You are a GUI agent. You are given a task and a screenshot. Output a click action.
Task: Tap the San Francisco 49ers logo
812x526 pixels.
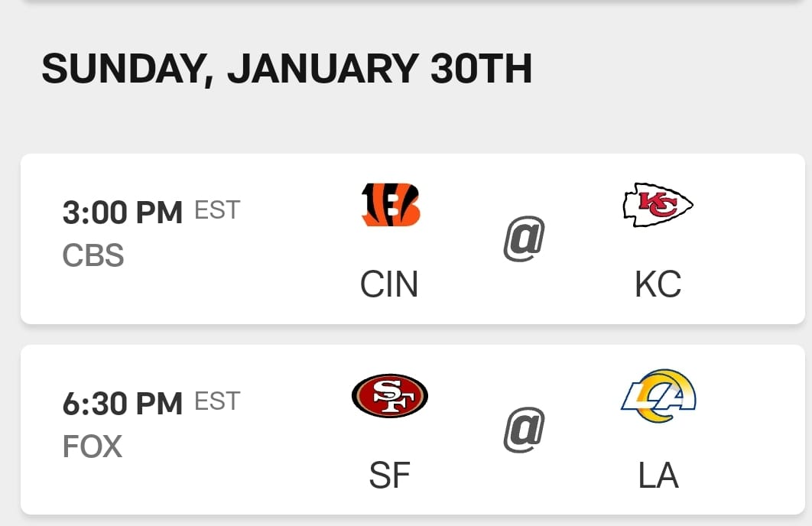click(390, 395)
